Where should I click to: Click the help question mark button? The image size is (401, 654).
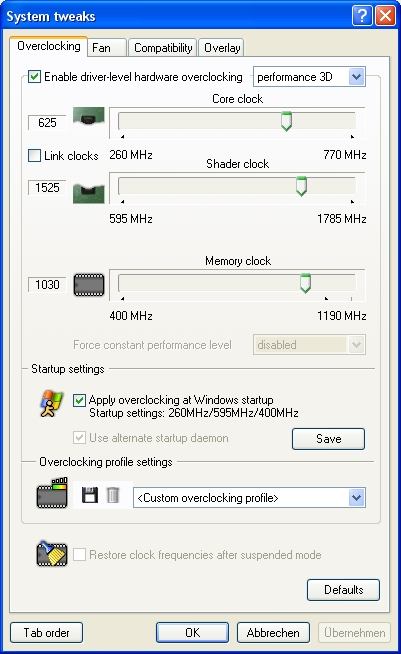pos(362,16)
